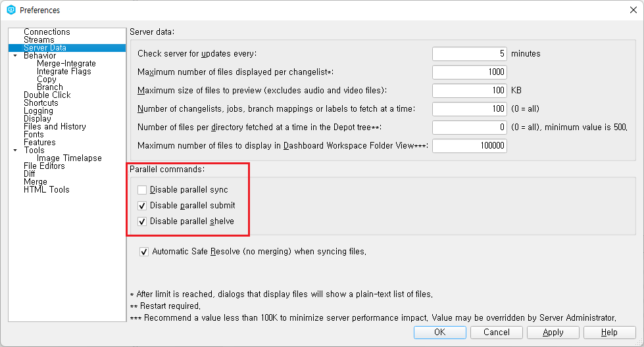This screenshot has width=644, height=347.
Task: Click maximum preview file size field
Action: 470,91
